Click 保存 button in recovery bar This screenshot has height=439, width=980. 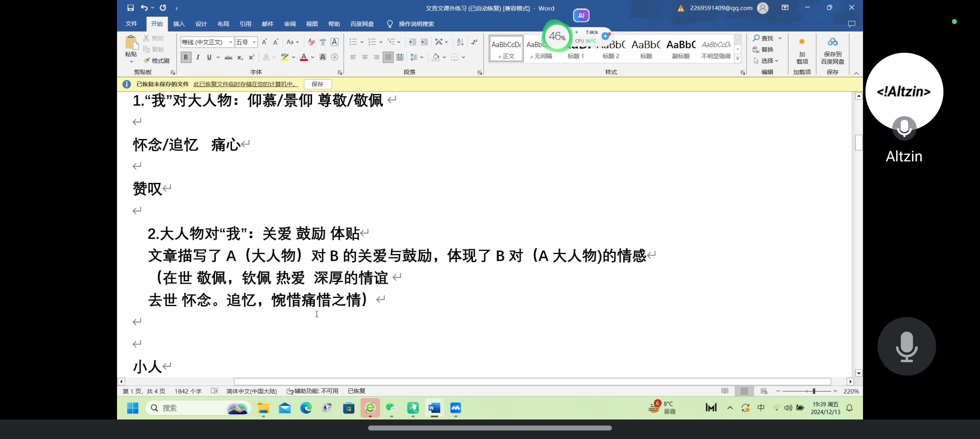[317, 84]
